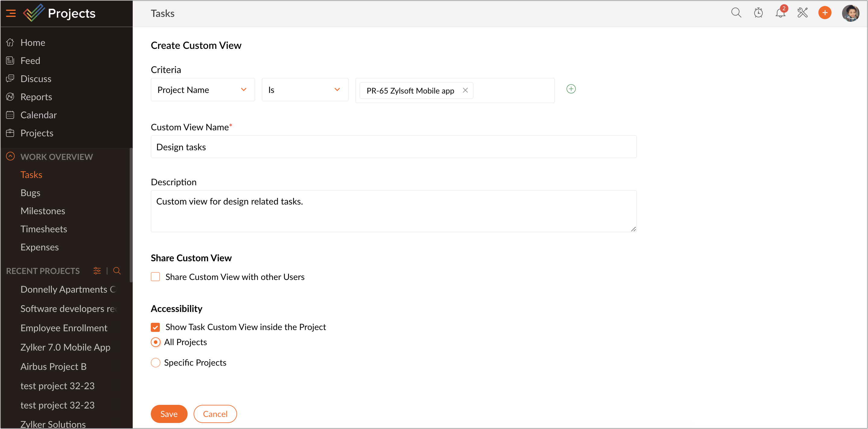Open the search magnifier in top bar

pyautogui.click(x=736, y=13)
